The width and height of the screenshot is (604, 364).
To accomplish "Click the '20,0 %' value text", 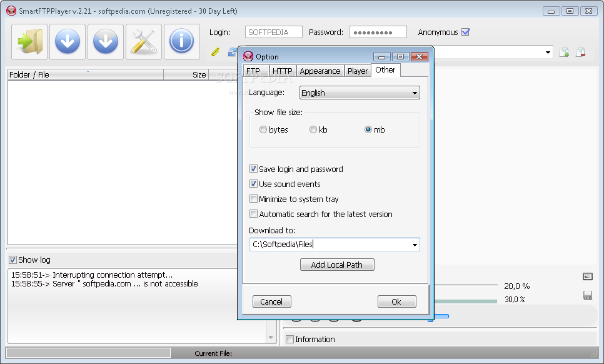I will coord(517,286).
